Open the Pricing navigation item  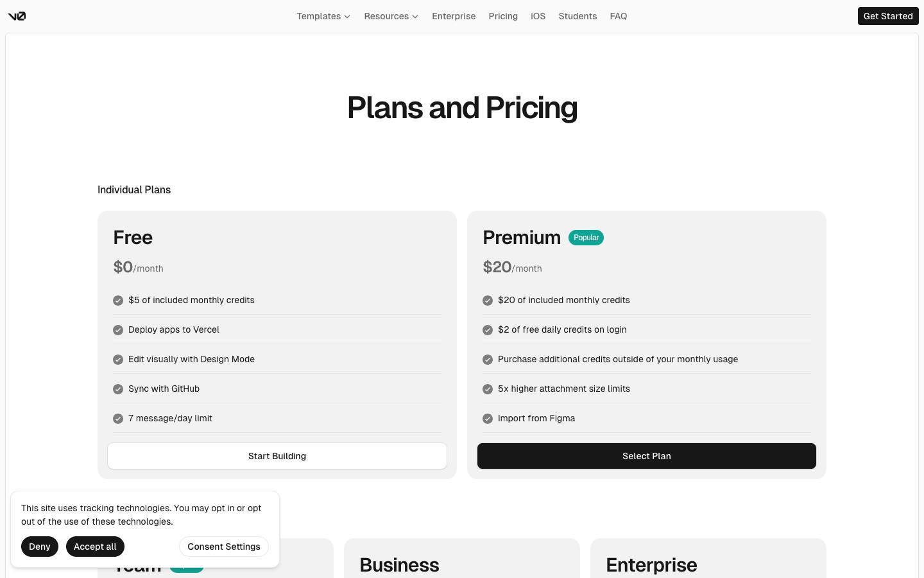(503, 16)
